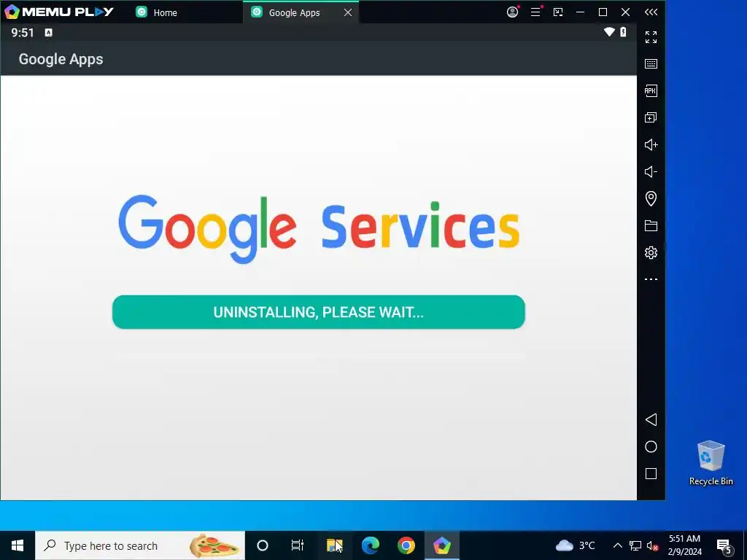Launch Google Chrome from the taskbar
747x560 pixels.
click(406, 545)
